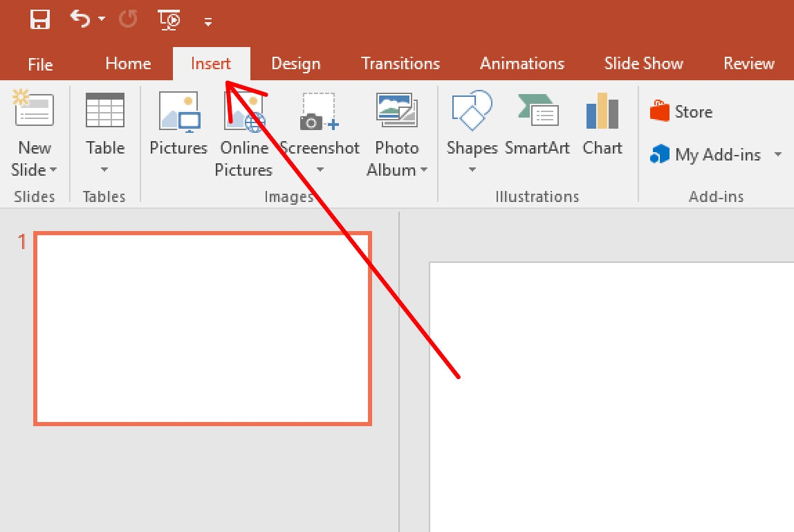Open the Screenshot dropdown arrow
The width and height of the screenshot is (794, 532).
tap(320, 169)
